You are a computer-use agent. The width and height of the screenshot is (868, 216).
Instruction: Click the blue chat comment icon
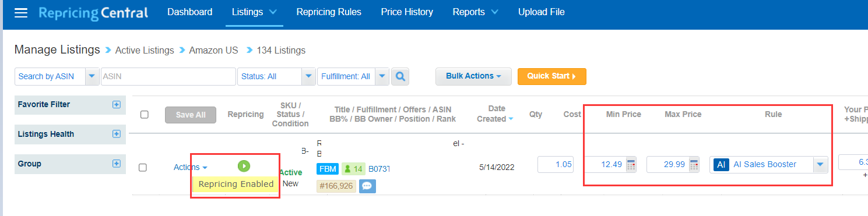(x=367, y=186)
